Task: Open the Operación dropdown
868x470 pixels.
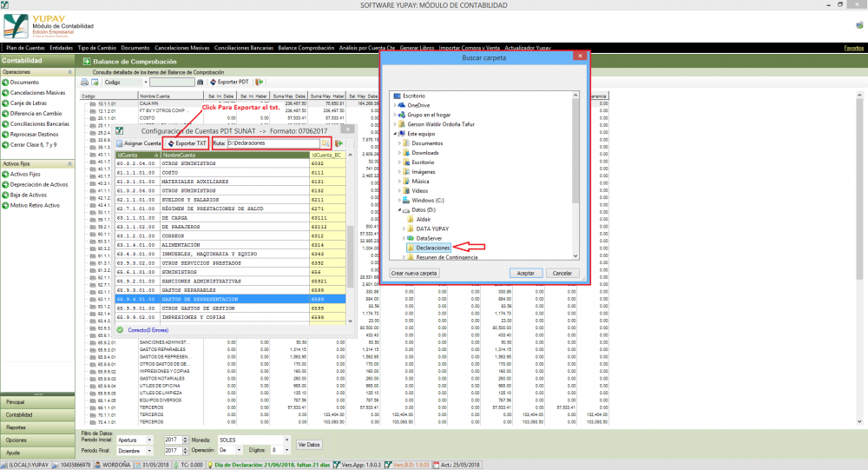Action: coord(239,451)
